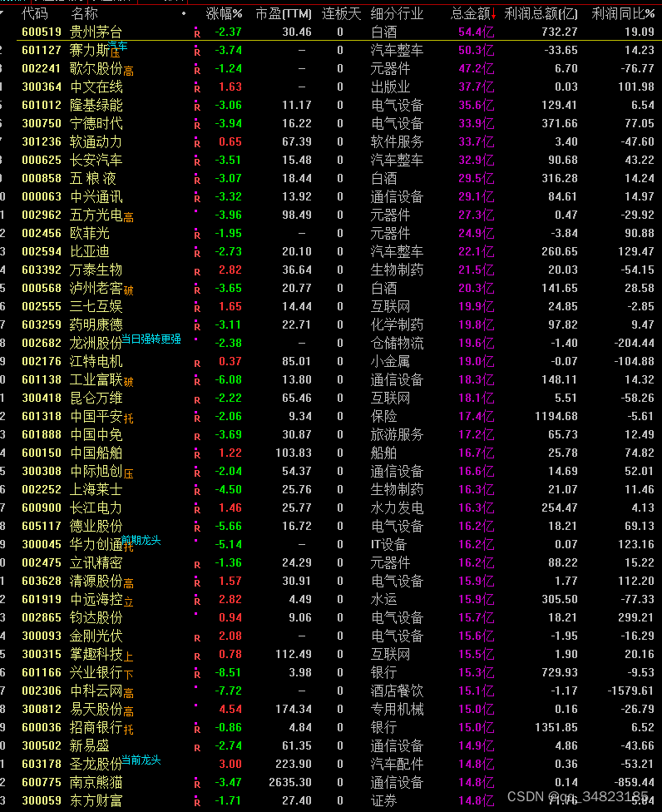
Task: Sort by the 细分行业 column header
Action: (x=397, y=13)
